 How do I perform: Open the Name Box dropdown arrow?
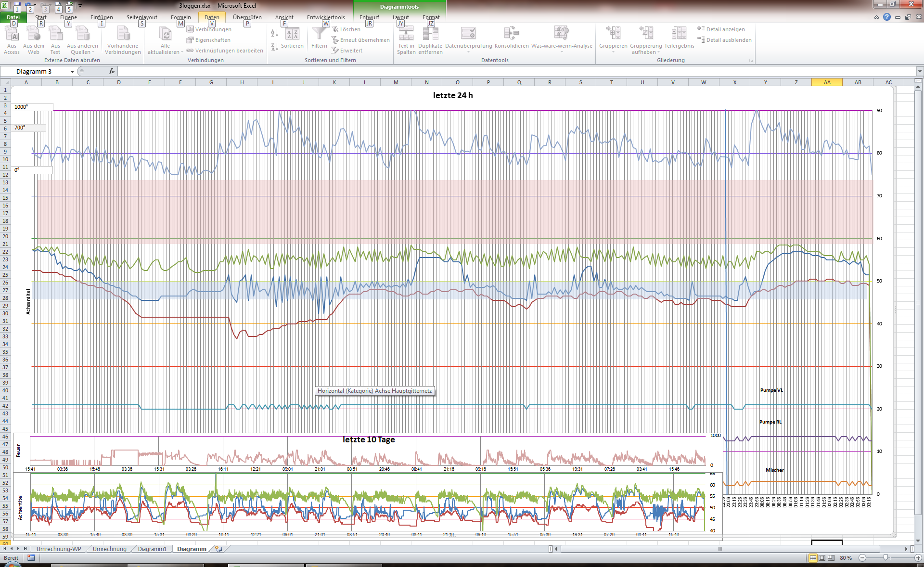[72, 72]
